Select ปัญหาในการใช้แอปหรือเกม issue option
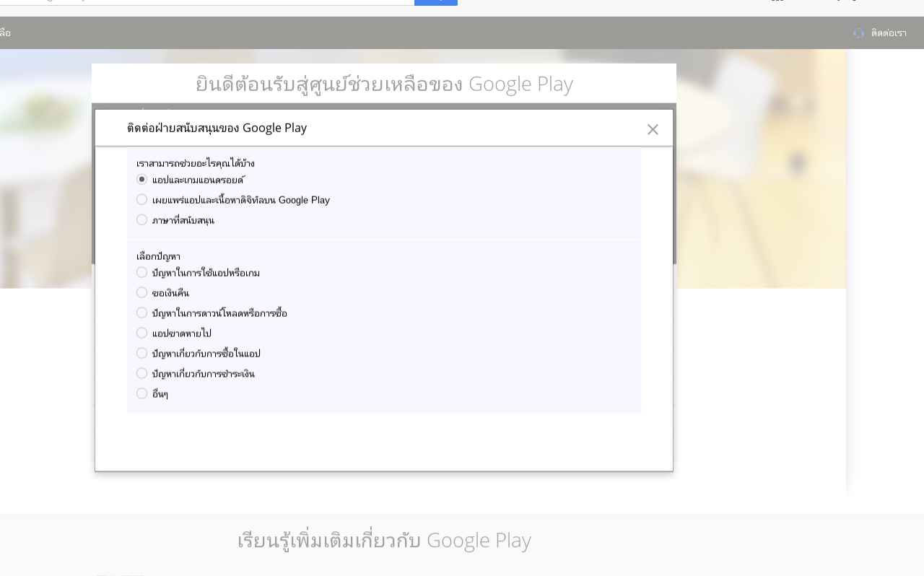Image resolution: width=924 pixels, height=576 pixels. click(x=142, y=272)
